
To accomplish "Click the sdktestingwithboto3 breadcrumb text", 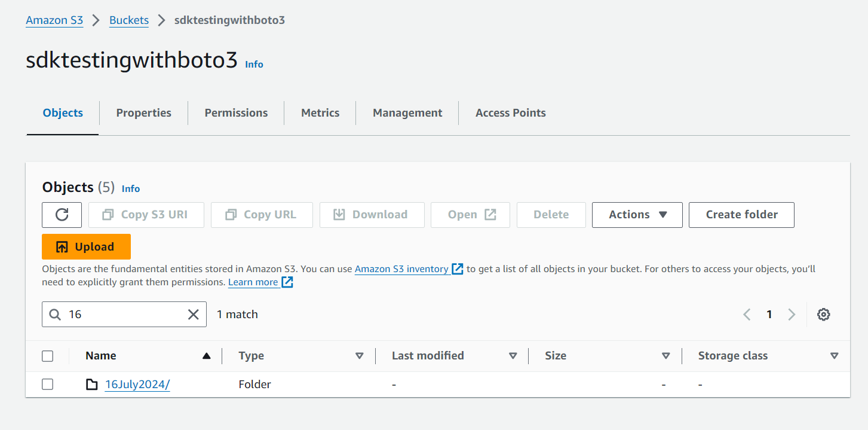I will (229, 20).
